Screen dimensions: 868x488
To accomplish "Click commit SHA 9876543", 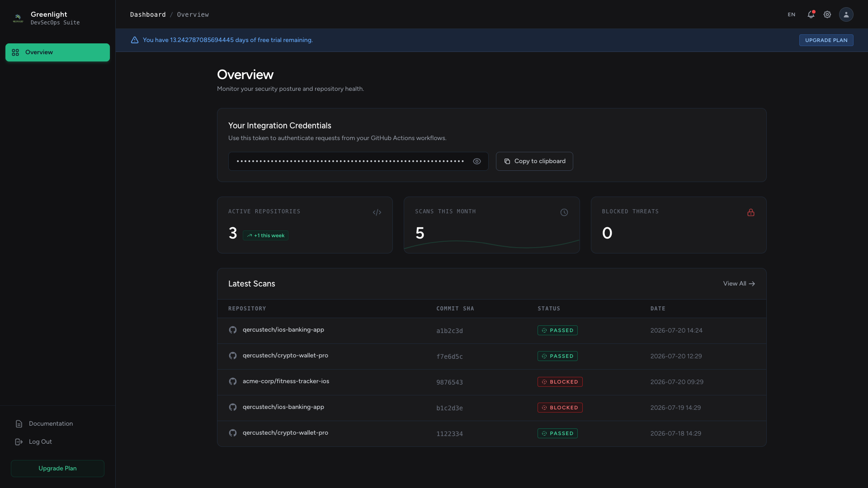I will click(x=449, y=382).
